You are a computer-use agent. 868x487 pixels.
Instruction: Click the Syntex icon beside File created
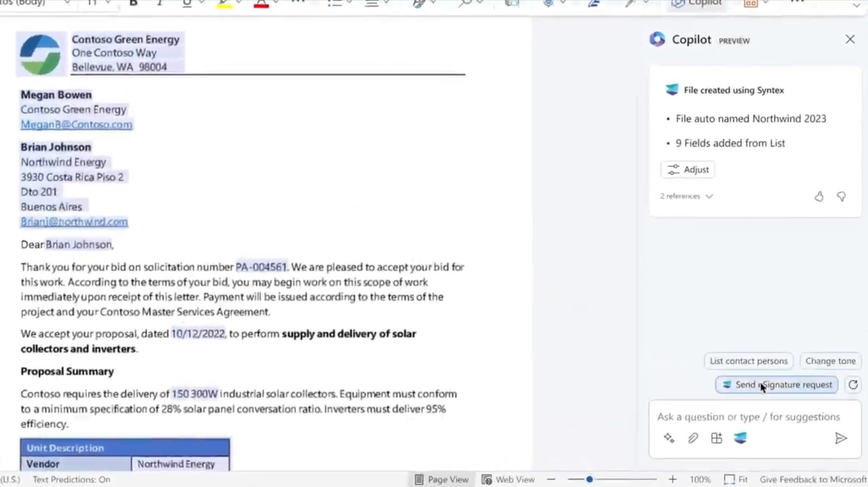coord(672,90)
